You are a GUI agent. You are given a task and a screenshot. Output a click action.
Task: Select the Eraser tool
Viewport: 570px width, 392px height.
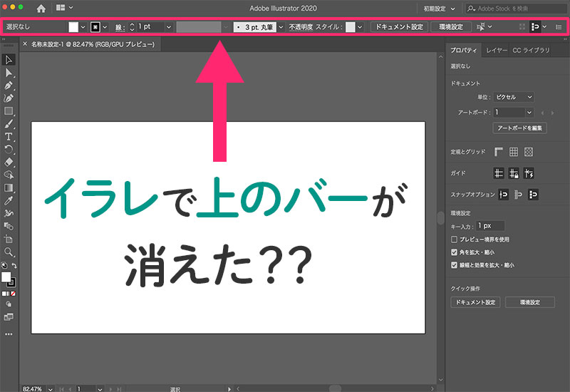pos(9,163)
